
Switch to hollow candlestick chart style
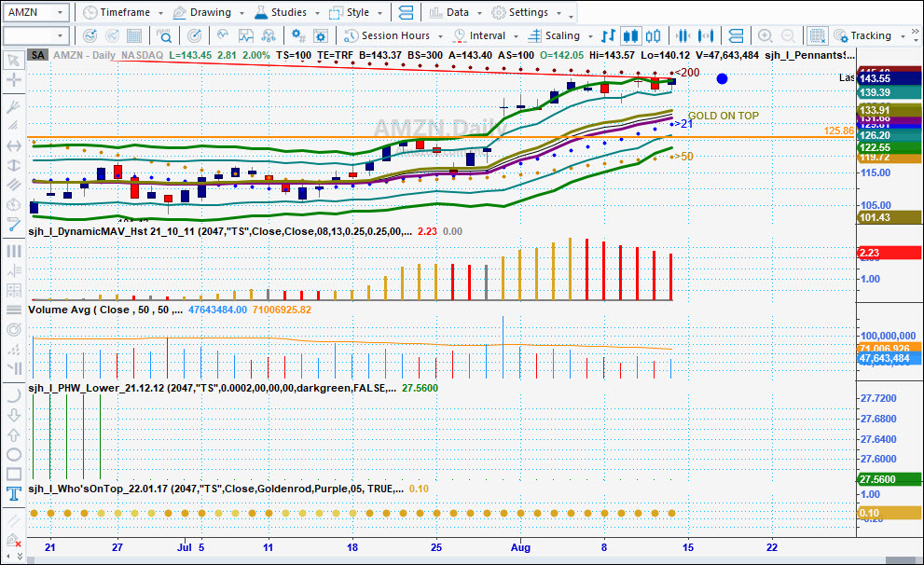[x=653, y=36]
